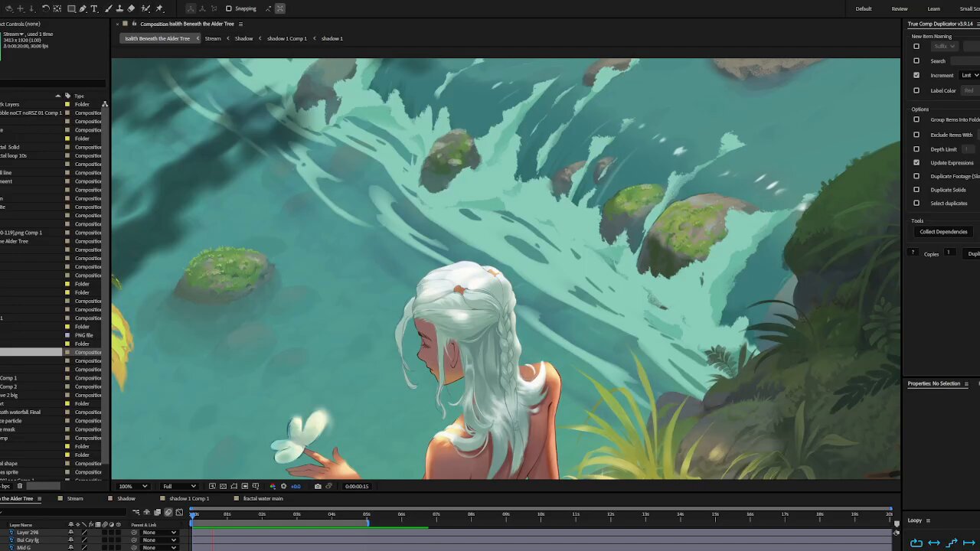The height and width of the screenshot is (551, 980).
Task: Switch to the Default workspace
Action: tap(864, 8)
